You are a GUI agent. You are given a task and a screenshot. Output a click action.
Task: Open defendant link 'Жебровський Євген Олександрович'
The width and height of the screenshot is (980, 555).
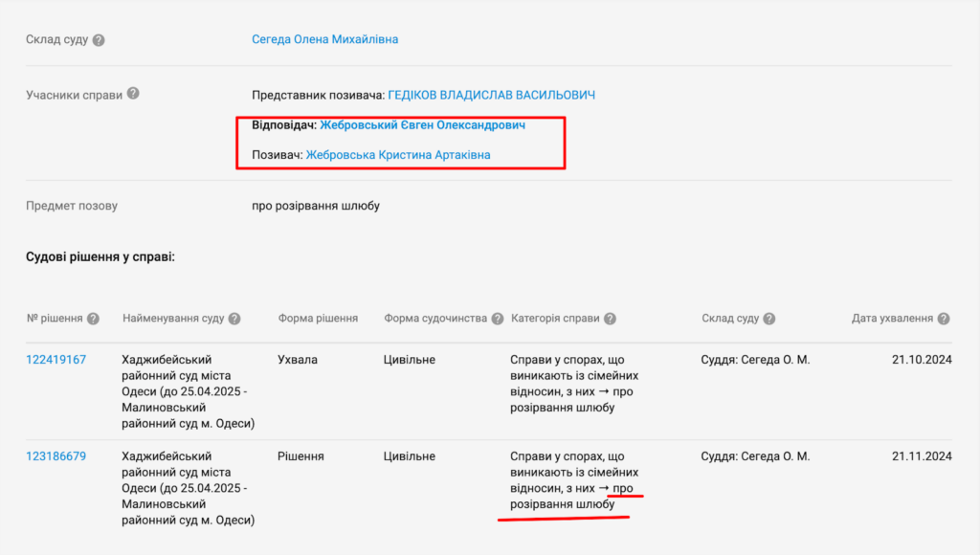pos(422,125)
